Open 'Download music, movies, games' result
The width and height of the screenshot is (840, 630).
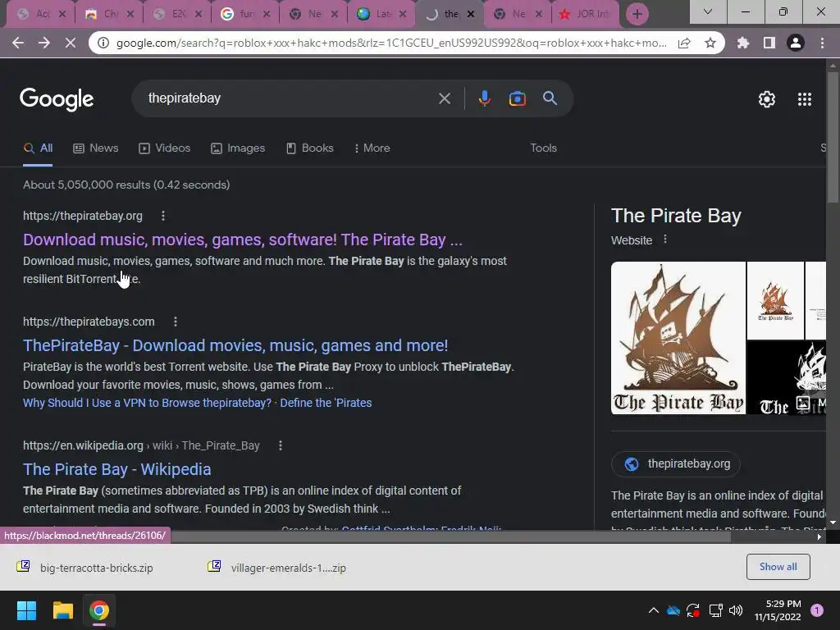coord(242,240)
